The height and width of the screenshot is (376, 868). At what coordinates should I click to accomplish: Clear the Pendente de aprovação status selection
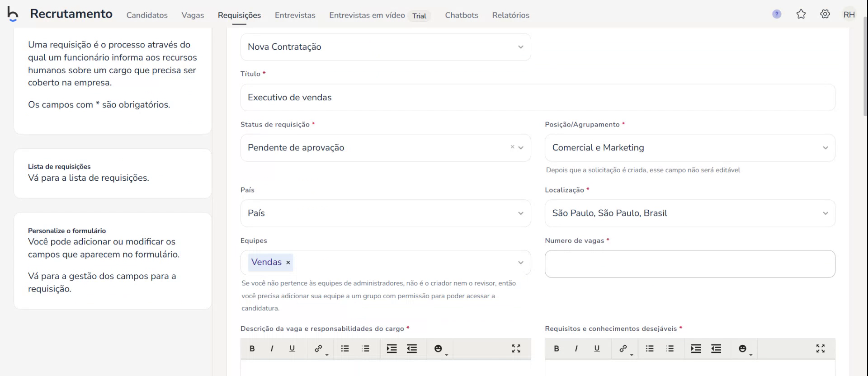(x=512, y=147)
